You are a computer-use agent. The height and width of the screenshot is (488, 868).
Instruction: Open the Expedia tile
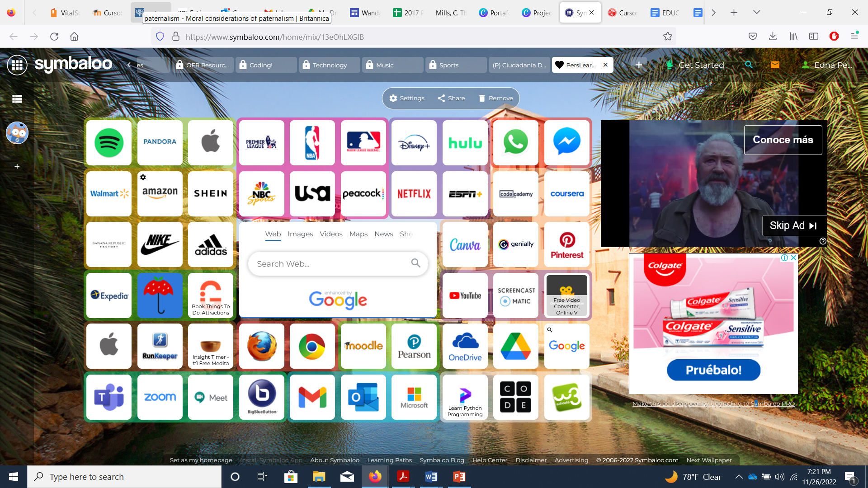point(109,296)
